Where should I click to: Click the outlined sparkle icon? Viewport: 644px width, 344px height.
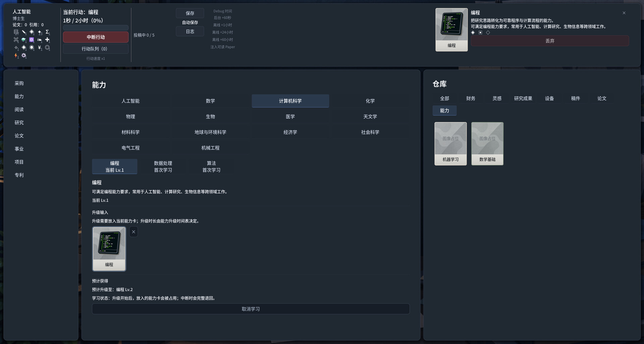pos(16,48)
